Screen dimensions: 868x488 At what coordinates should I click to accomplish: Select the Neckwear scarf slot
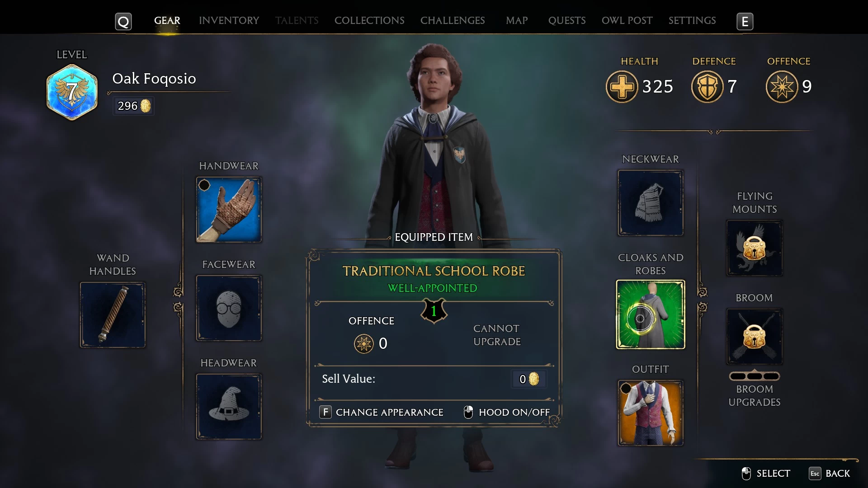(x=651, y=203)
